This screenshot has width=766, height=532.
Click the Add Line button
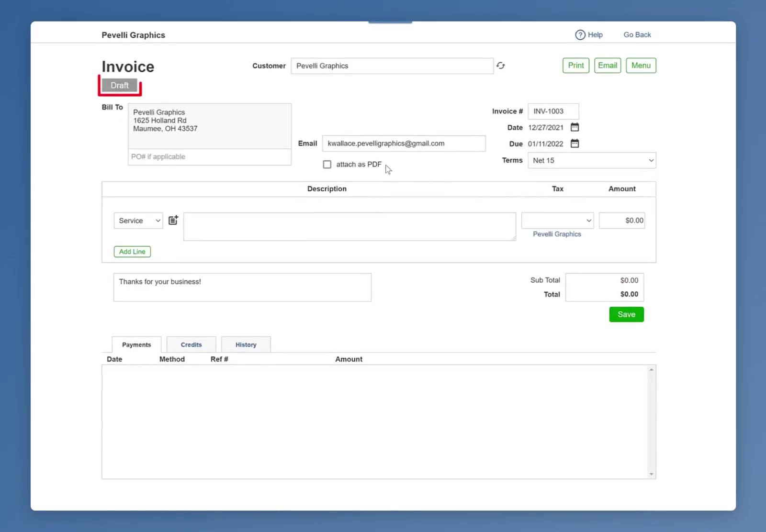[x=132, y=252]
